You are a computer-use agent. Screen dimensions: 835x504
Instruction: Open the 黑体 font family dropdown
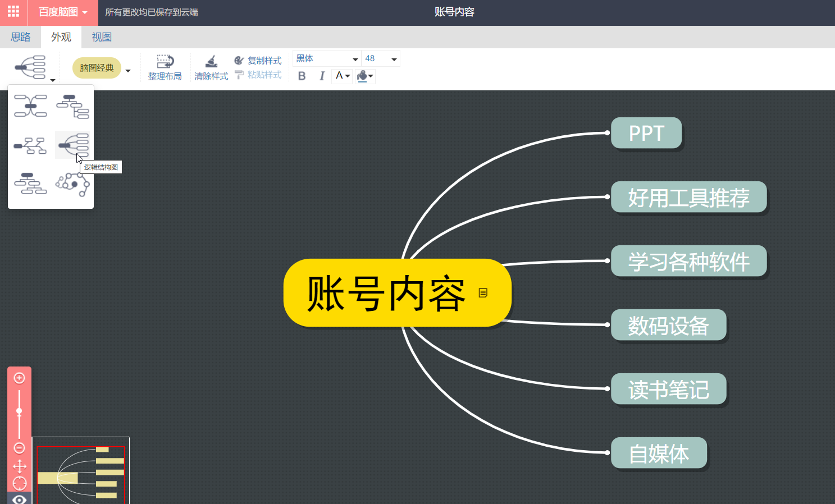tap(327, 58)
